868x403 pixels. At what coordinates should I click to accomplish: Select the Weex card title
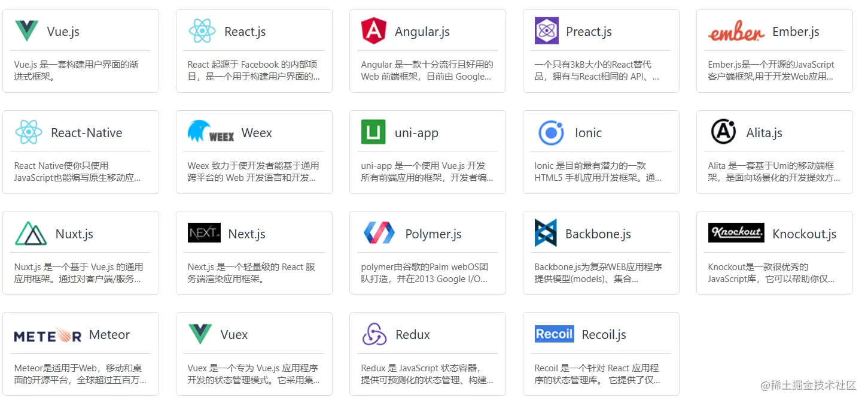[x=257, y=133]
